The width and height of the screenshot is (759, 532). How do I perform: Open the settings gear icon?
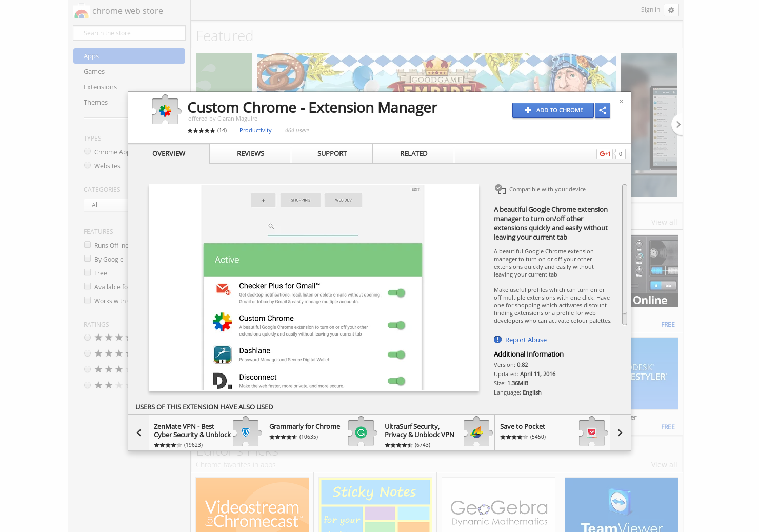point(671,10)
